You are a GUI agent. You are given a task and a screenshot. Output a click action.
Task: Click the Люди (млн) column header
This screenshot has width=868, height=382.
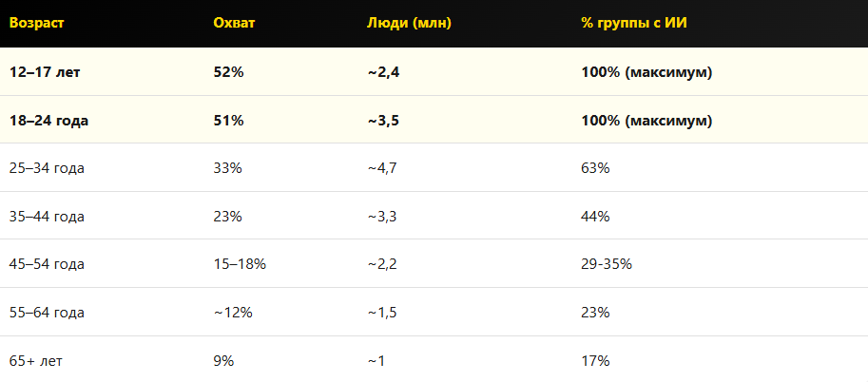point(409,22)
